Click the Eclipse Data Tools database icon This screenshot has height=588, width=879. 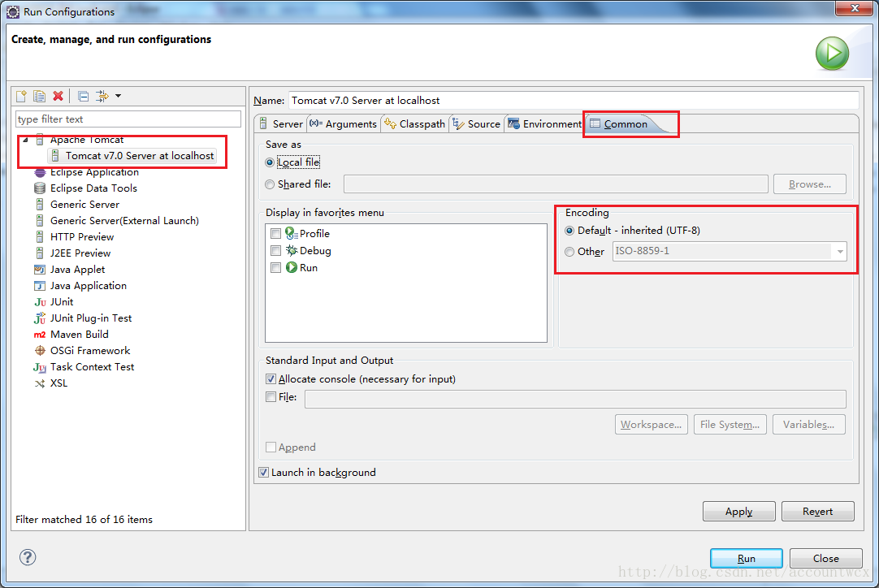(x=40, y=188)
